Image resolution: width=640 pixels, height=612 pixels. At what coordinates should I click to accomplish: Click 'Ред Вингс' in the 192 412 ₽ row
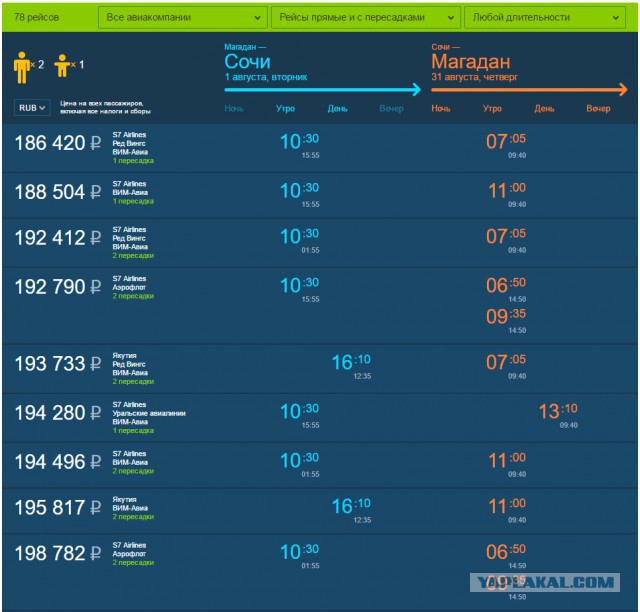[129, 238]
